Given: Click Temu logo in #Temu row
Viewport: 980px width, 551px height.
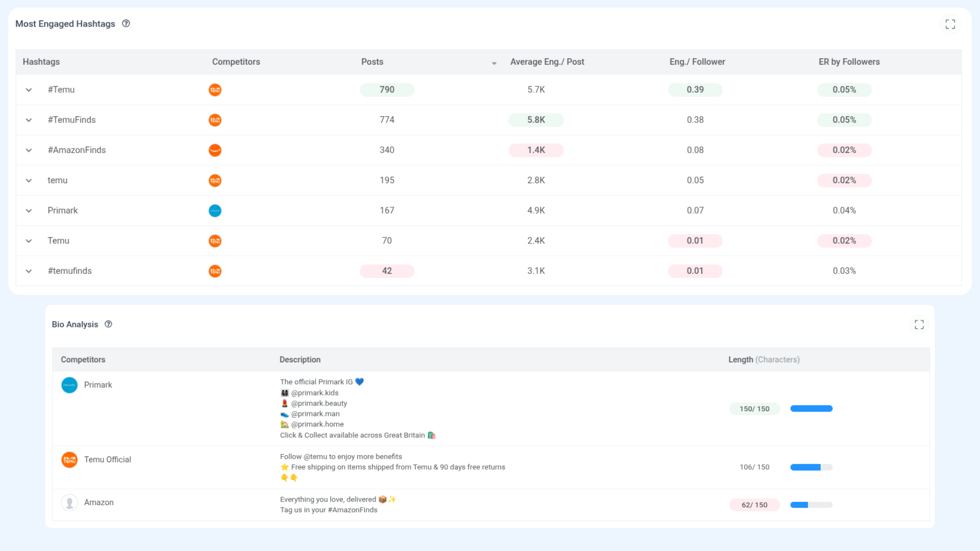Looking at the screenshot, I should click(x=215, y=90).
